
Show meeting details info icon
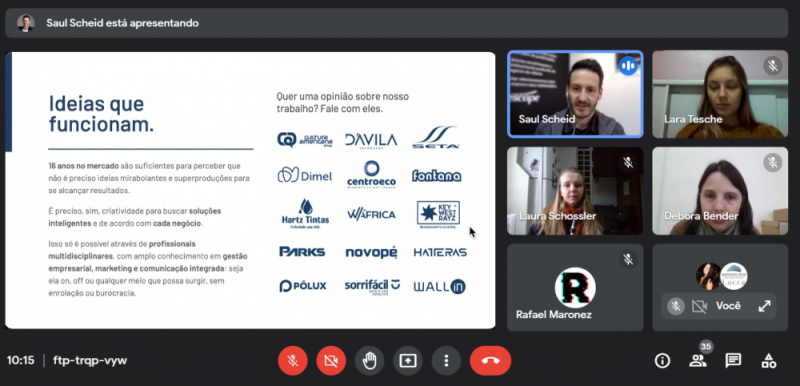pos(662,361)
